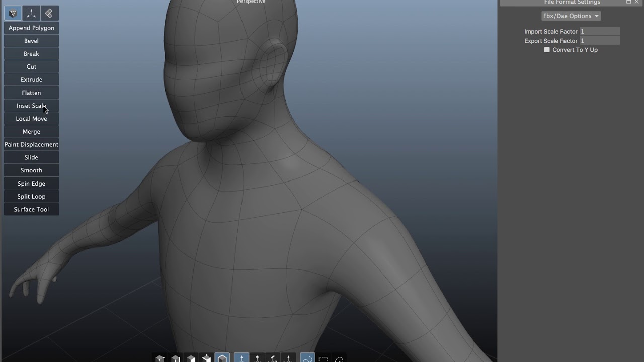Select face mode cube icon in bottom toolbar
The image size is (644, 362).
[191, 358]
